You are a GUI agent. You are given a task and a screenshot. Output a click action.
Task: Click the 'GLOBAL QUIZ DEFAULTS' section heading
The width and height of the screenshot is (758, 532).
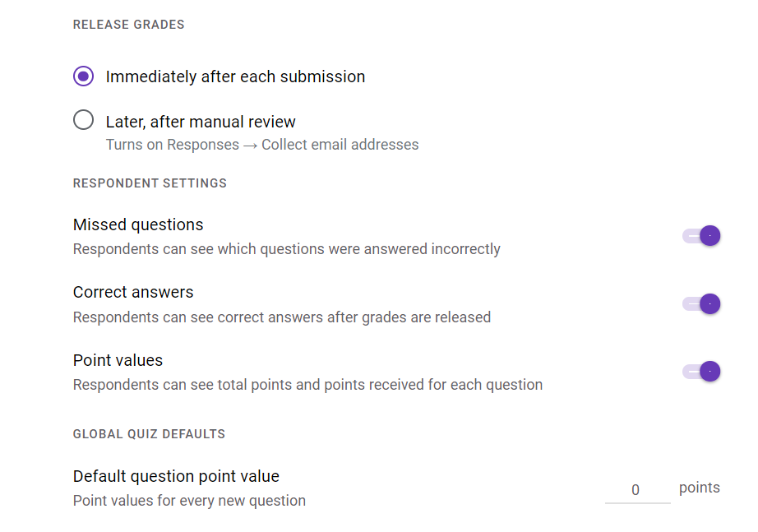coord(149,433)
